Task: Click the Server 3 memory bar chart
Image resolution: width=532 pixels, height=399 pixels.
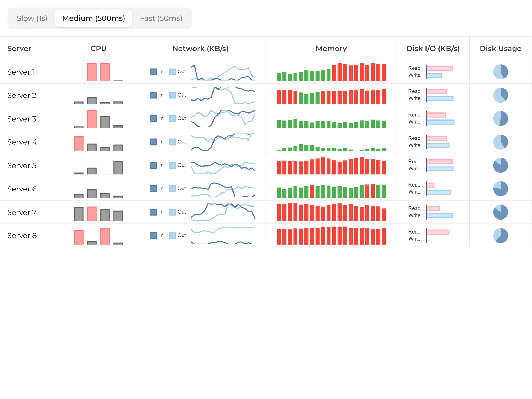Action: (x=331, y=123)
